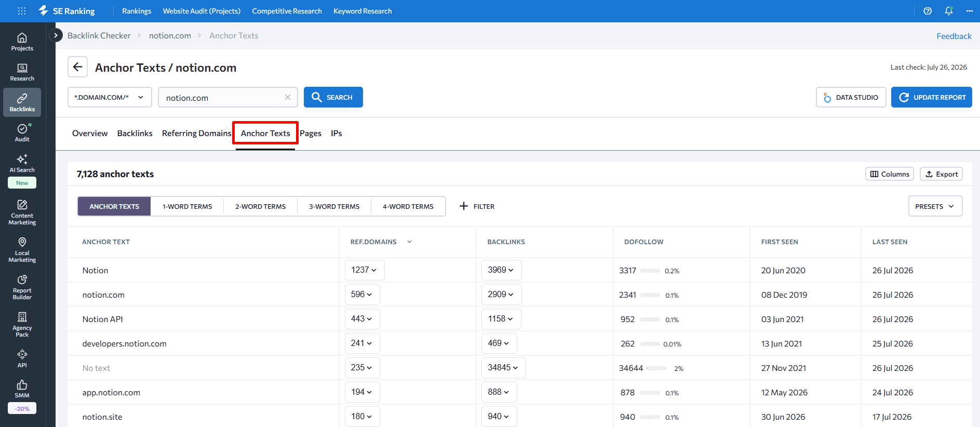Open Competitive Research menu
Image resolution: width=980 pixels, height=427 pixels.
click(287, 11)
